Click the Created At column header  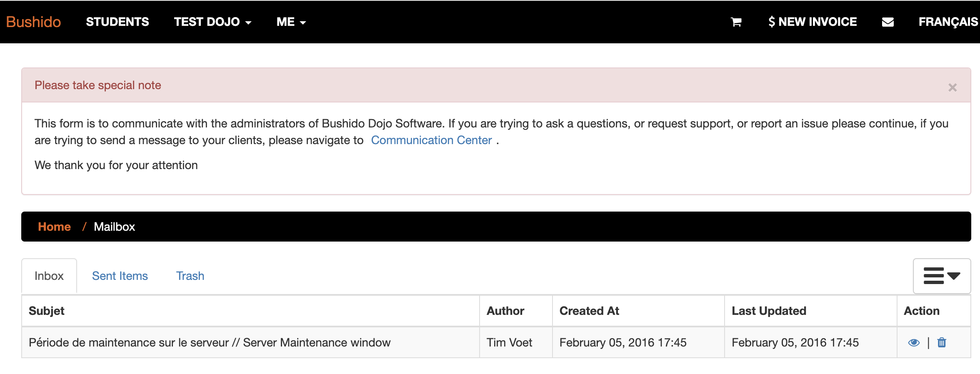point(589,311)
